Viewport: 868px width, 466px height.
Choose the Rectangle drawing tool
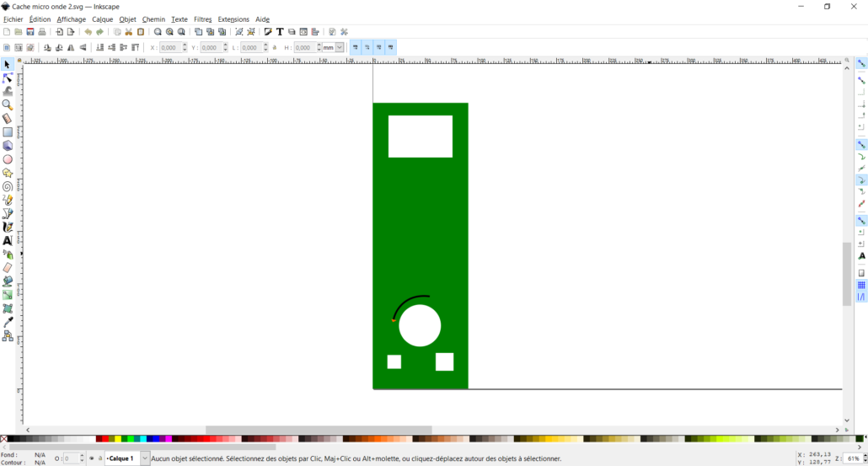[8, 132]
